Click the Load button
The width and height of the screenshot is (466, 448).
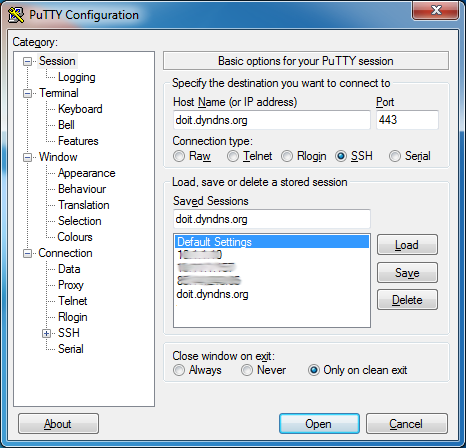[407, 245]
